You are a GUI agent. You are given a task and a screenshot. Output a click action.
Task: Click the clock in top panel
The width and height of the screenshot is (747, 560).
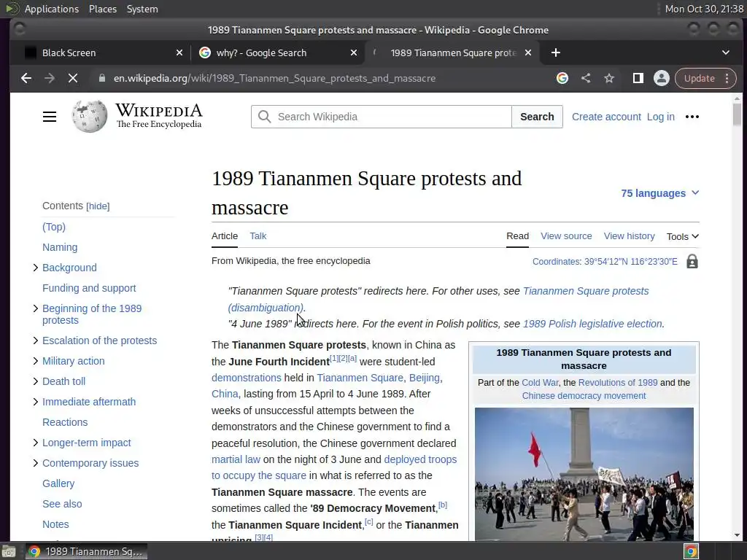click(x=704, y=9)
